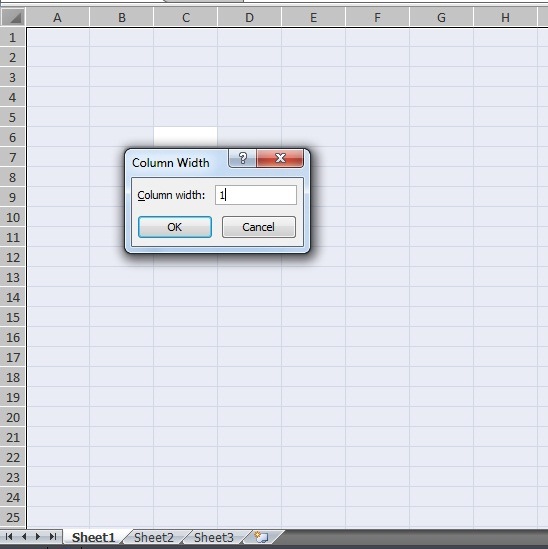Select row 1 header
The height and width of the screenshot is (549, 548).
click(x=13, y=37)
